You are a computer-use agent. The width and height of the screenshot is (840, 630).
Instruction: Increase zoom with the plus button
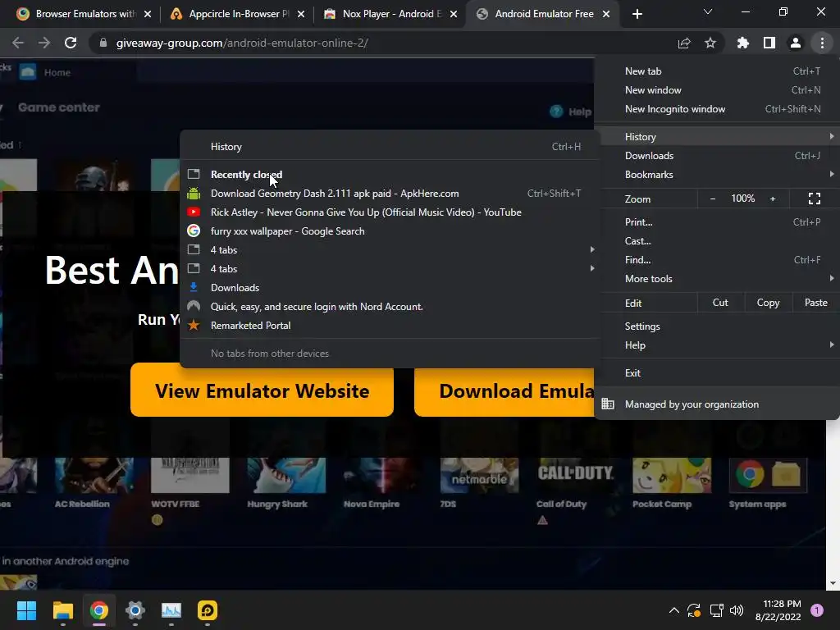pyautogui.click(x=773, y=199)
